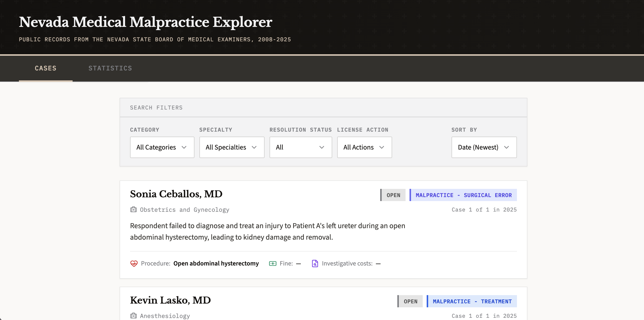Click the Nevada Medical Malpractice Explorer title
This screenshot has height=320, width=644.
coord(145,22)
